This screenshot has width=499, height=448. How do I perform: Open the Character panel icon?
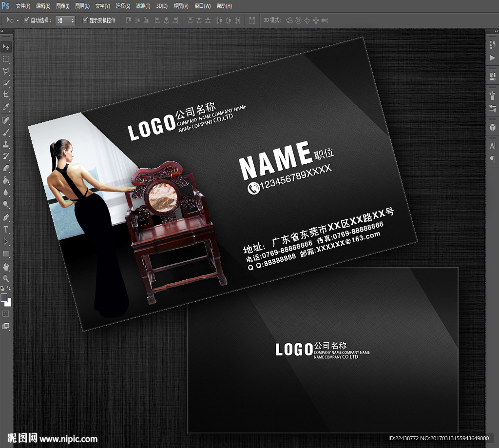click(492, 146)
